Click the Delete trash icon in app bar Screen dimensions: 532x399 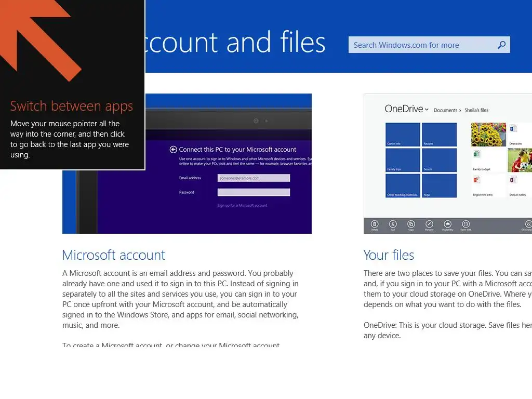375,224
